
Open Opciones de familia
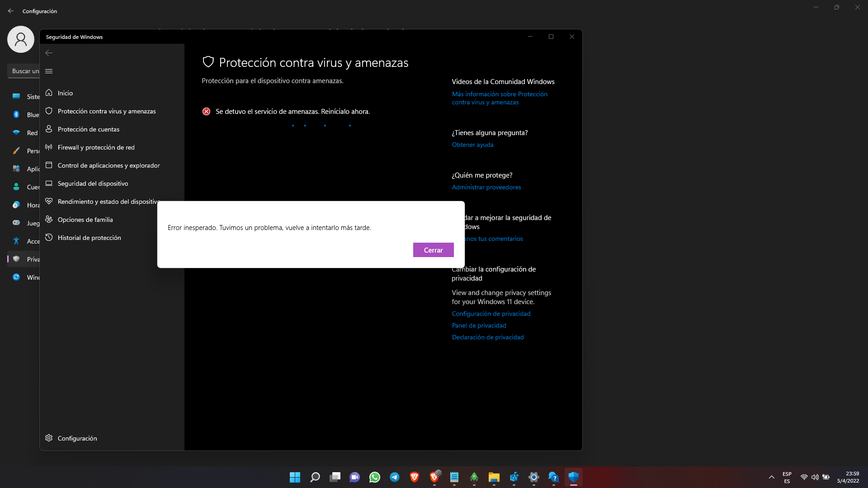[x=85, y=220]
